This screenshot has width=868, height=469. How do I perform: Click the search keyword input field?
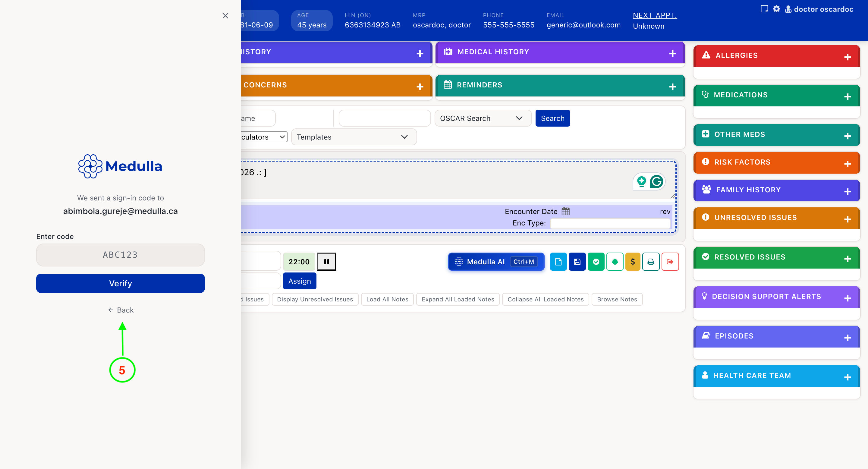(x=385, y=118)
